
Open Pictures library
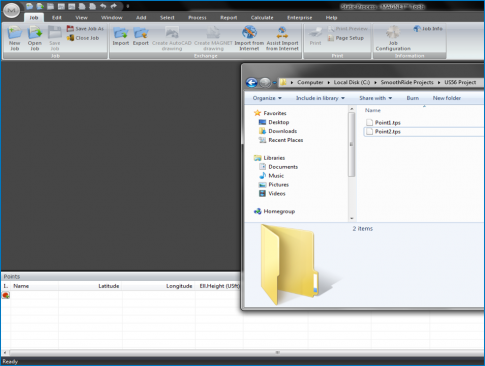coord(274,184)
